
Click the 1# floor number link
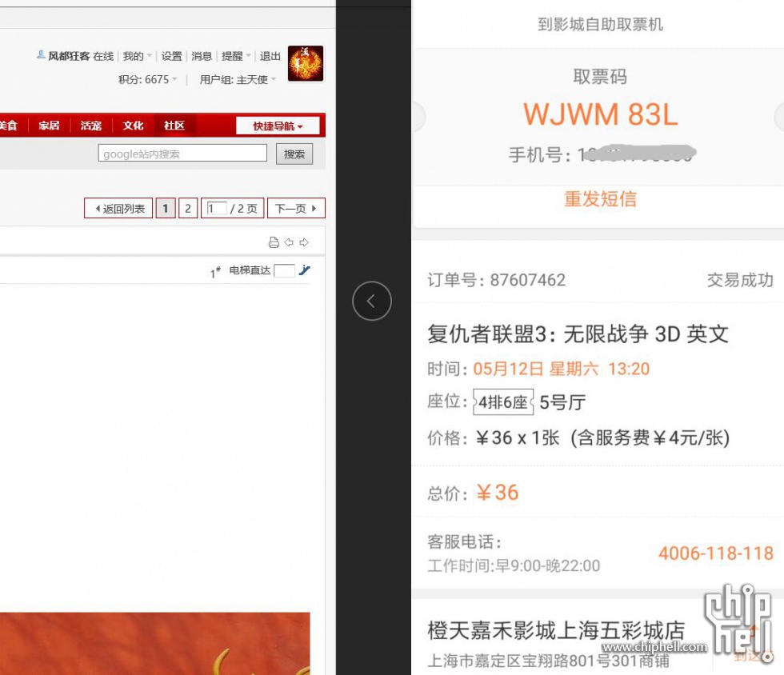(215, 273)
